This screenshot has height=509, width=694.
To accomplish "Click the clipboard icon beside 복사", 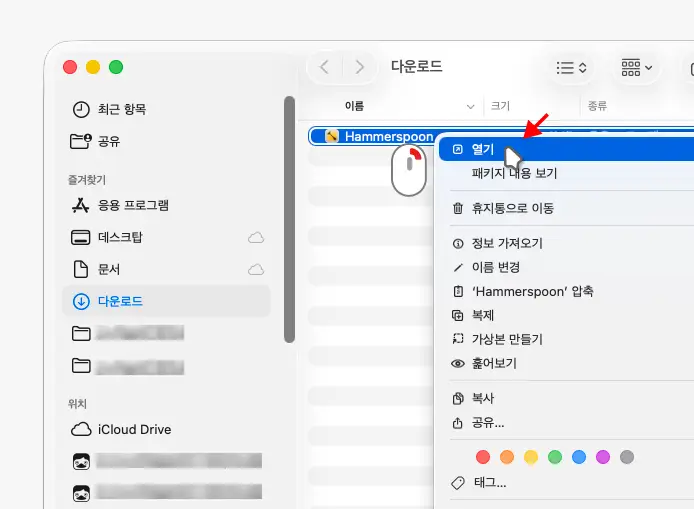I will click(x=458, y=398).
